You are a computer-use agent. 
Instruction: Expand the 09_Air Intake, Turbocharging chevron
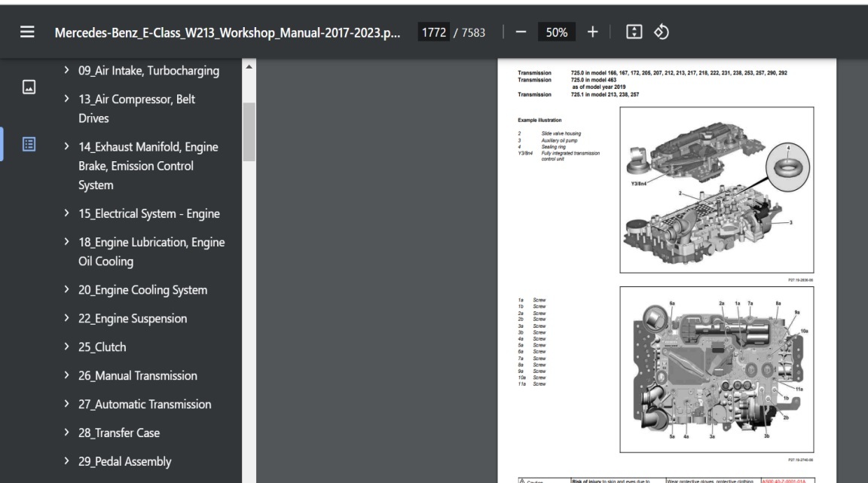click(66, 70)
